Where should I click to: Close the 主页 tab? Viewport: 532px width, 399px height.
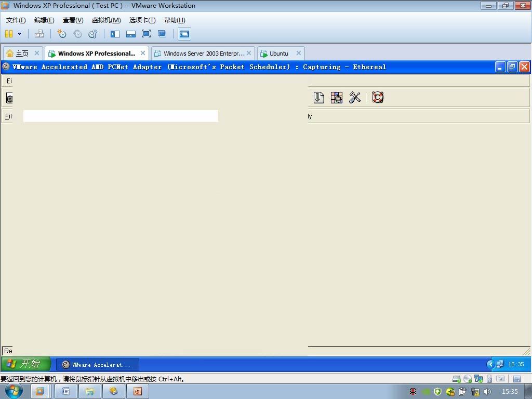coord(37,53)
